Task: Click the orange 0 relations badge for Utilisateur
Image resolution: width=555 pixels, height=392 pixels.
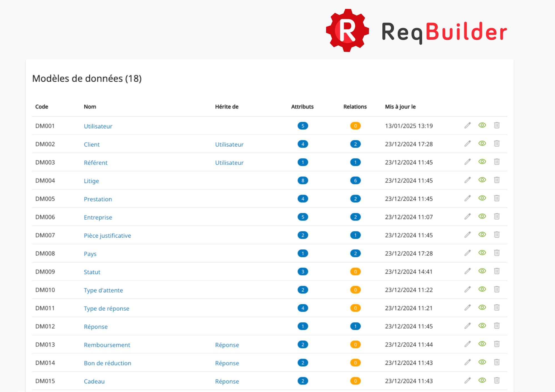Action: coord(355,126)
